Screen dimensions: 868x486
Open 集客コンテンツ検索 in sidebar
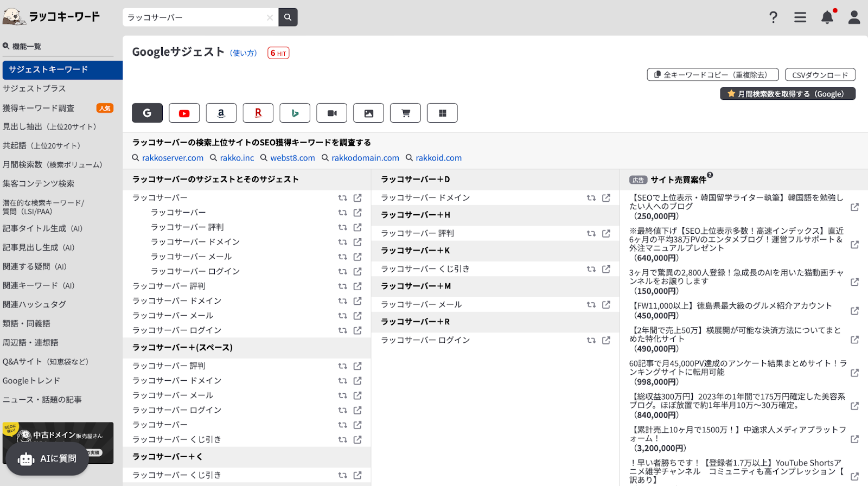39,183
